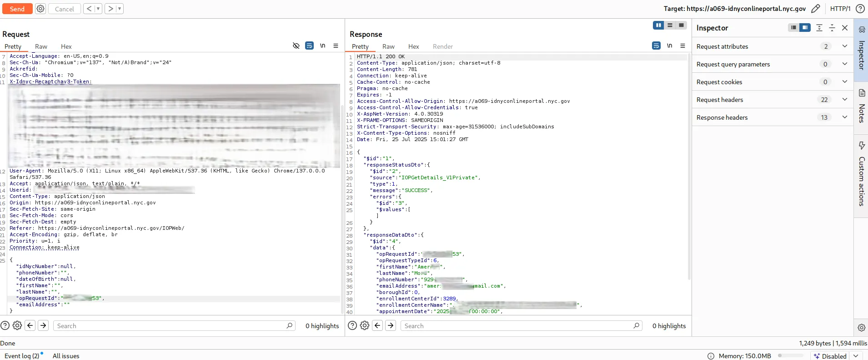The image size is (868, 360).
Task: Open search settings in the Response search bar
Action: click(x=365, y=325)
